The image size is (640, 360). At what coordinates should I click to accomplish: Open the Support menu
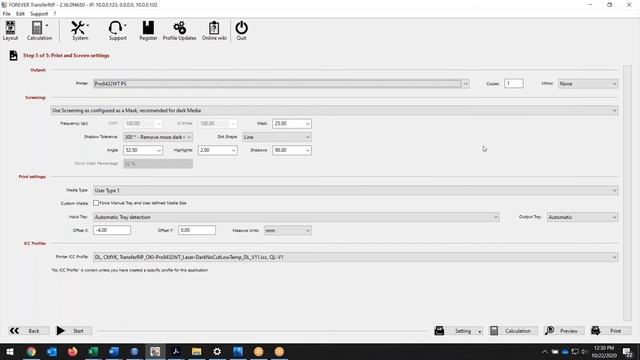tap(39, 13)
